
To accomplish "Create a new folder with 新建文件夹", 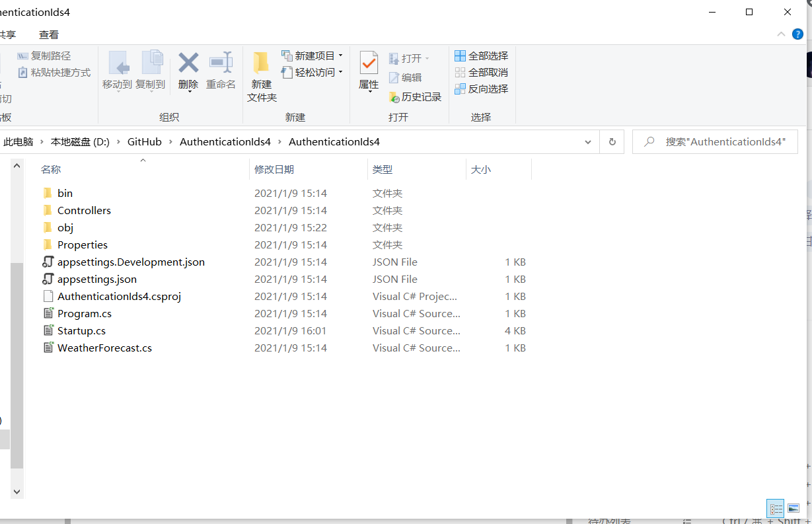I will pos(262,78).
